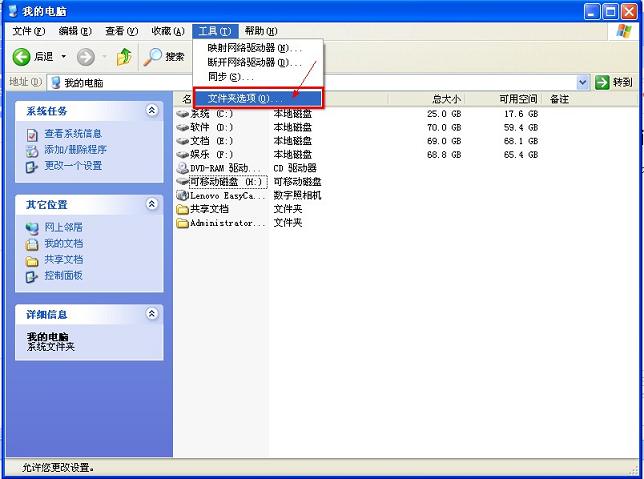This screenshot has width=644, height=479.
Task: Go to 控制面板 link
Action: (63, 276)
